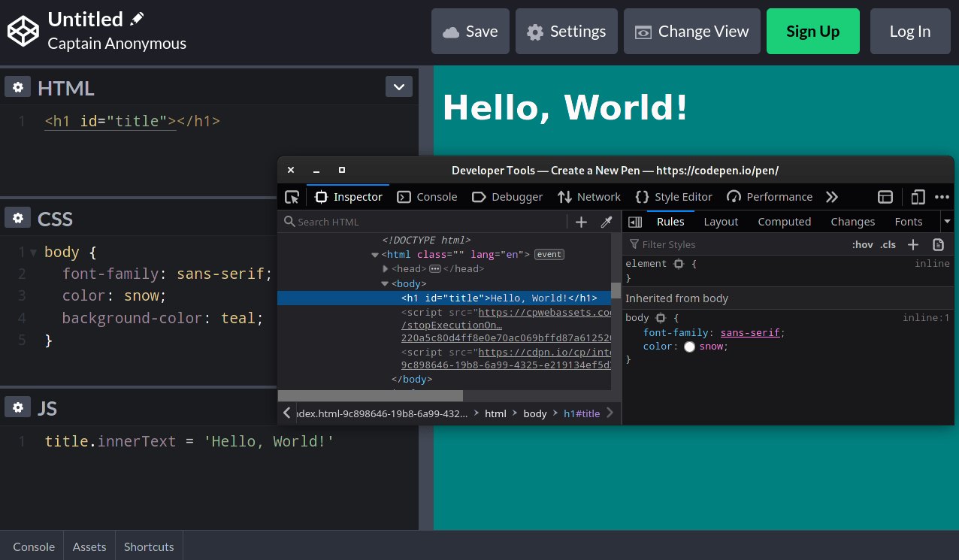Open the DevTools meatball menu
The width and height of the screenshot is (959, 560).
942,196
